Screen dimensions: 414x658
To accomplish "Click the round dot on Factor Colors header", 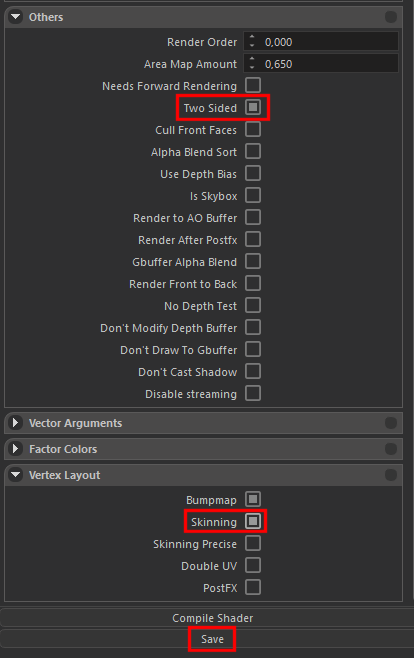I will coord(391,449).
